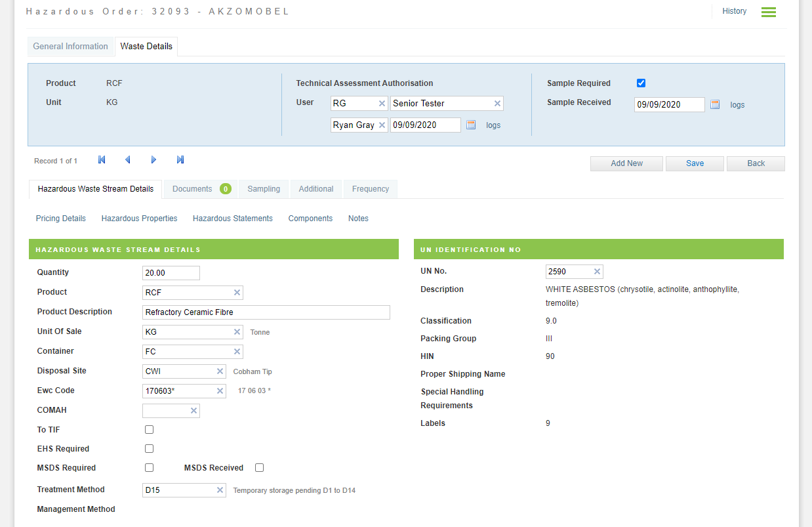
Task: Click the Save button
Action: coord(695,163)
